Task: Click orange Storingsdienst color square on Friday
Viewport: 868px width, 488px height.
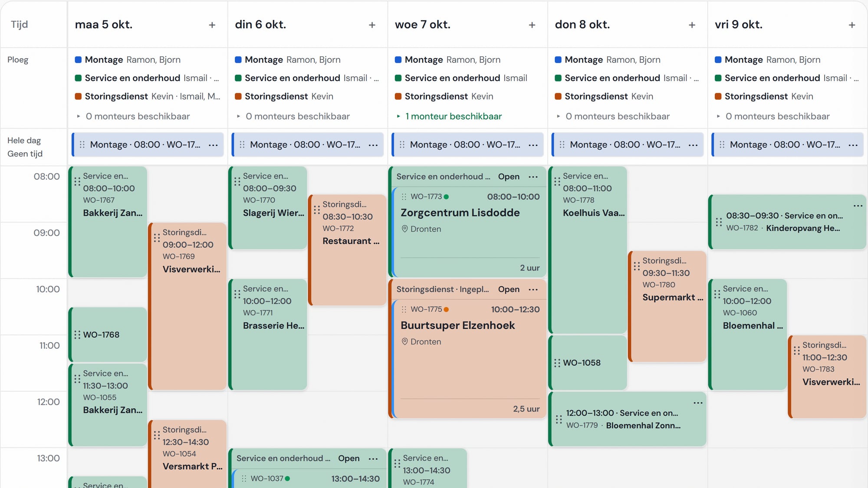Action: [x=718, y=96]
